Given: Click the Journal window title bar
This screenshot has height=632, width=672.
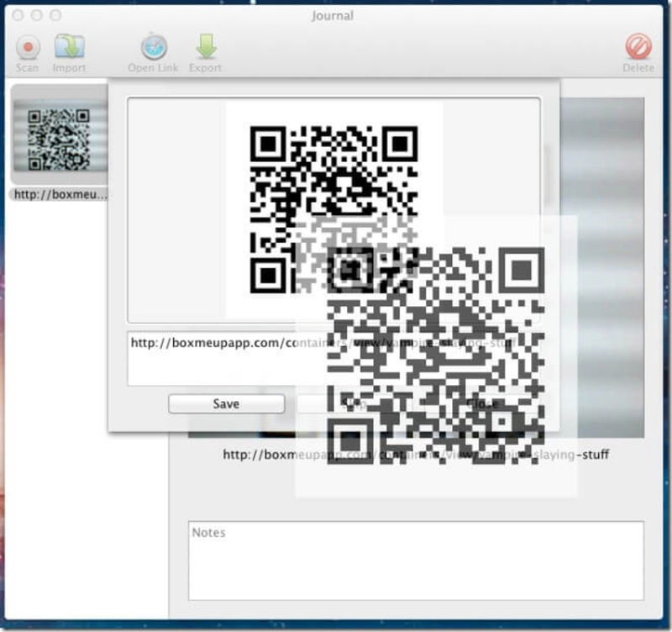Looking at the screenshot, I should tap(334, 14).
